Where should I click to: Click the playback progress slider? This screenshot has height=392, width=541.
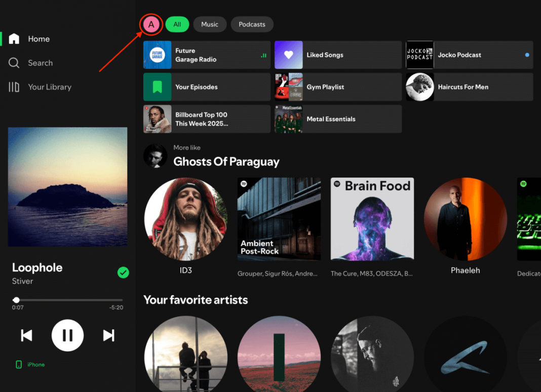click(x=68, y=300)
